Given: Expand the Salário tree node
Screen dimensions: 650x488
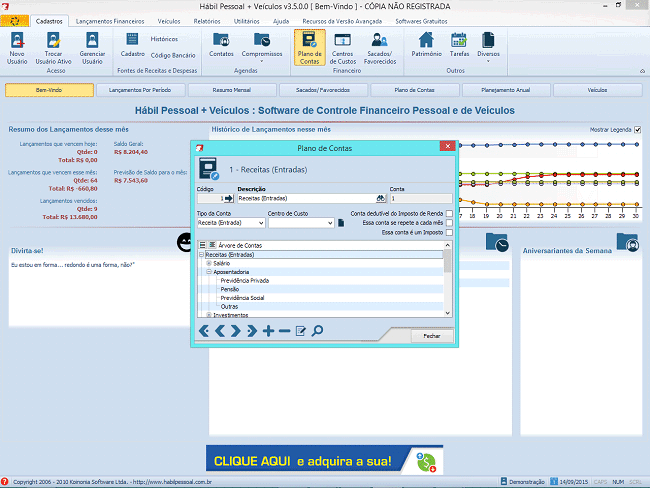Looking at the screenshot, I should point(209,263).
